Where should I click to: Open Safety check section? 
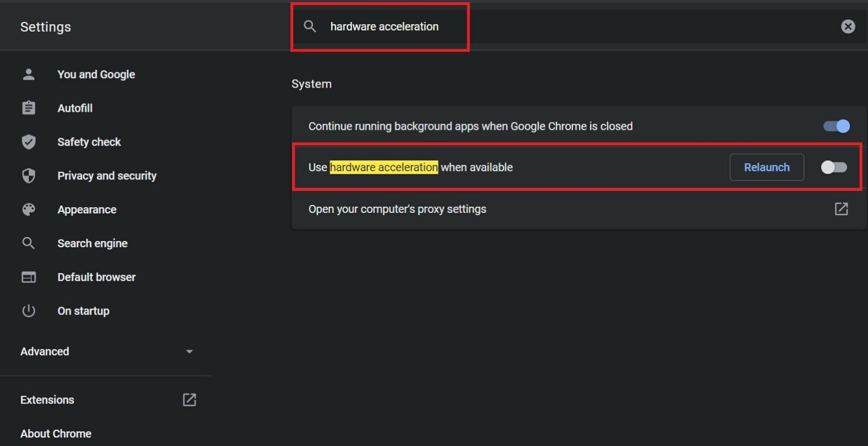(x=89, y=142)
